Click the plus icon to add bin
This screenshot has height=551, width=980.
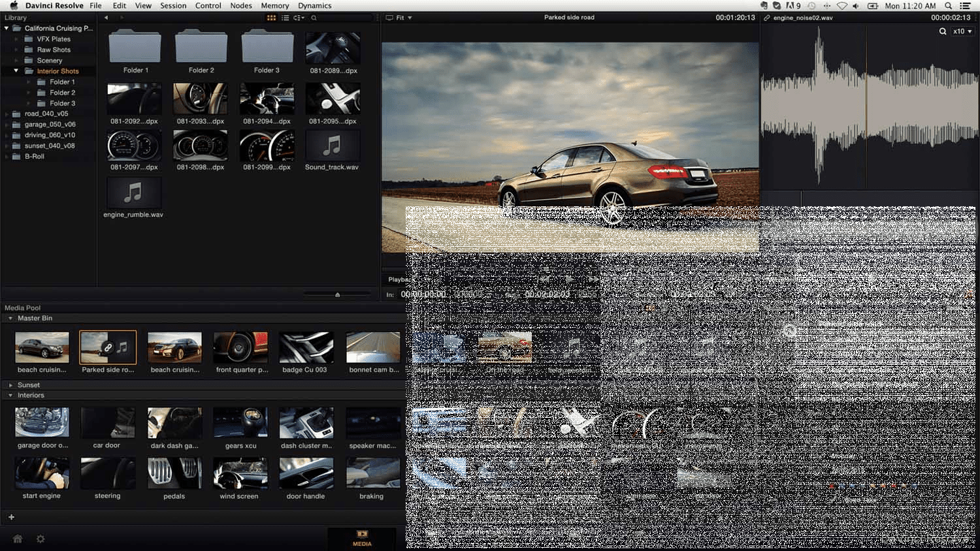[x=11, y=517]
